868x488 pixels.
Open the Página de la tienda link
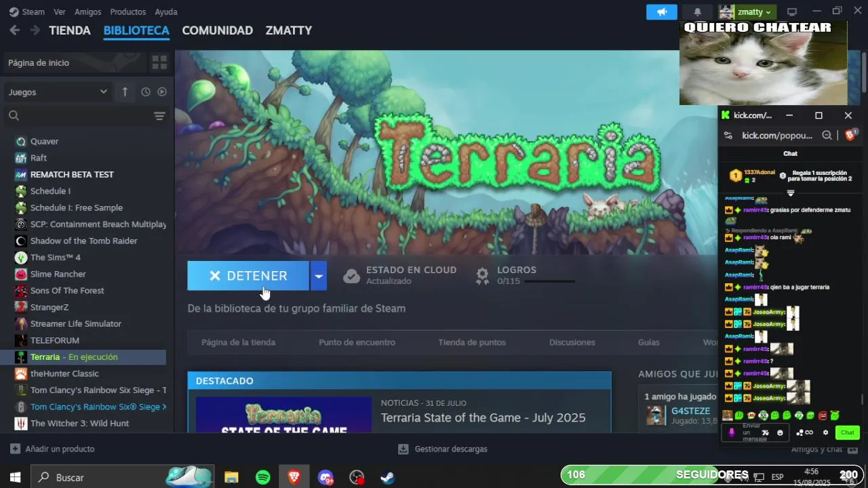[238, 342]
